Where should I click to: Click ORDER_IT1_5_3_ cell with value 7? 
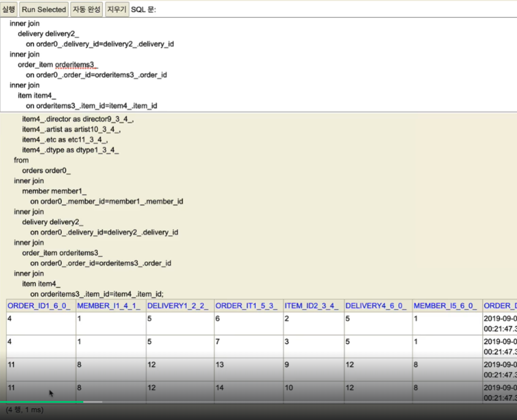[x=249, y=347]
